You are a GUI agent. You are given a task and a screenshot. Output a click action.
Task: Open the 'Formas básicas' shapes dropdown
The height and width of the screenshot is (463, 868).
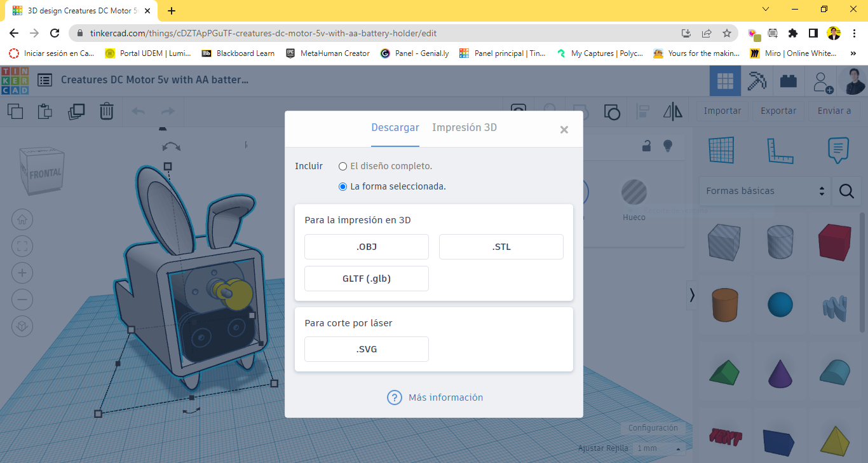pyautogui.click(x=765, y=191)
